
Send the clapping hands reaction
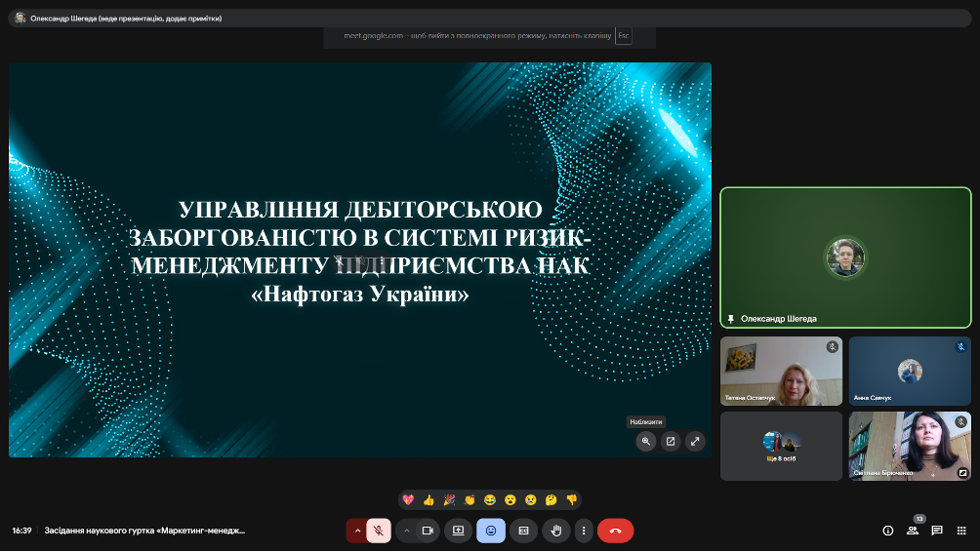click(470, 499)
